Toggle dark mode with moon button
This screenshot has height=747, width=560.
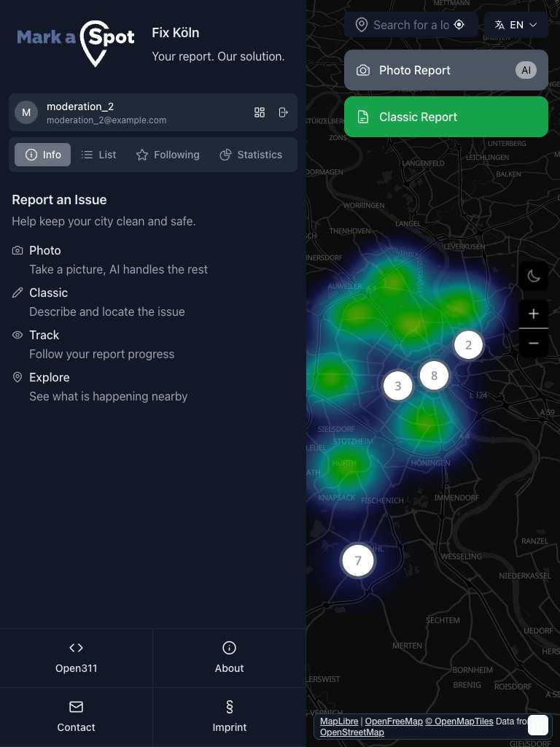pos(534,276)
